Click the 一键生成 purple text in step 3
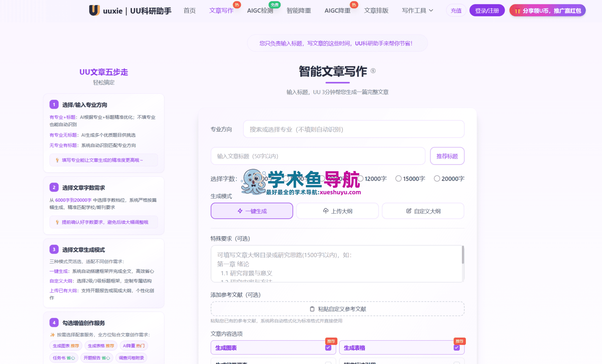 point(58,271)
